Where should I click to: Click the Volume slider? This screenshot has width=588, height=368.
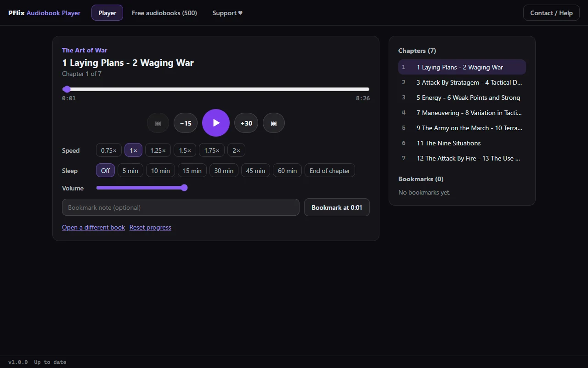142,188
